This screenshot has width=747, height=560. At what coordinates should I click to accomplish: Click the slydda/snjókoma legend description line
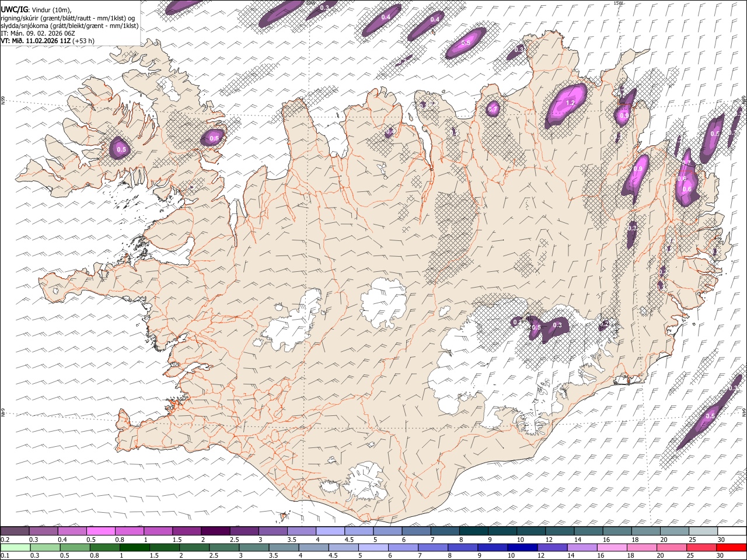pos(69,26)
